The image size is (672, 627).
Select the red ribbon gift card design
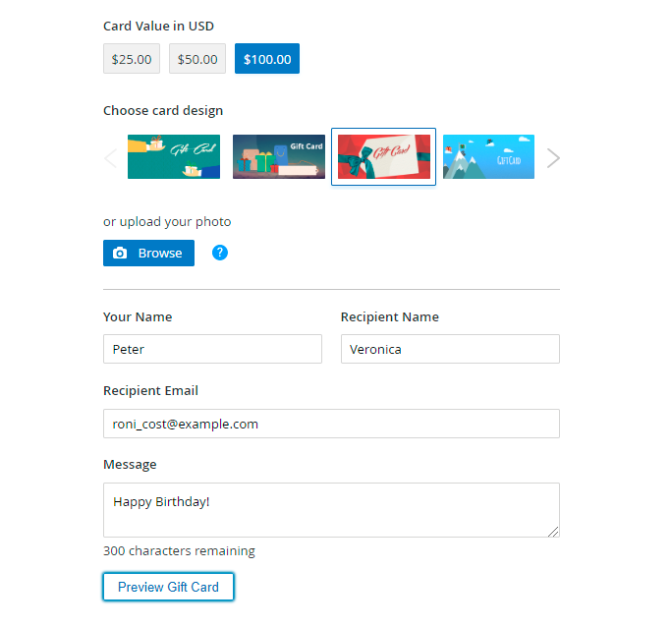[x=383, y=157]
